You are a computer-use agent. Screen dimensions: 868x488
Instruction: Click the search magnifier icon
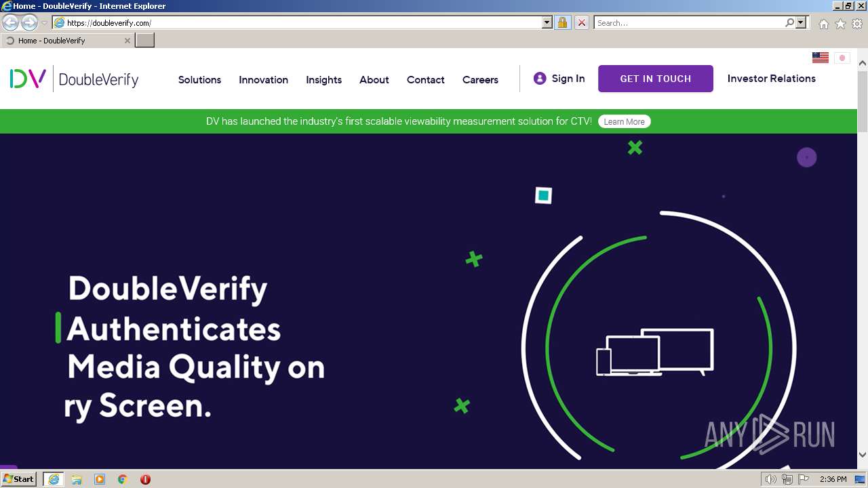point(789,23)
